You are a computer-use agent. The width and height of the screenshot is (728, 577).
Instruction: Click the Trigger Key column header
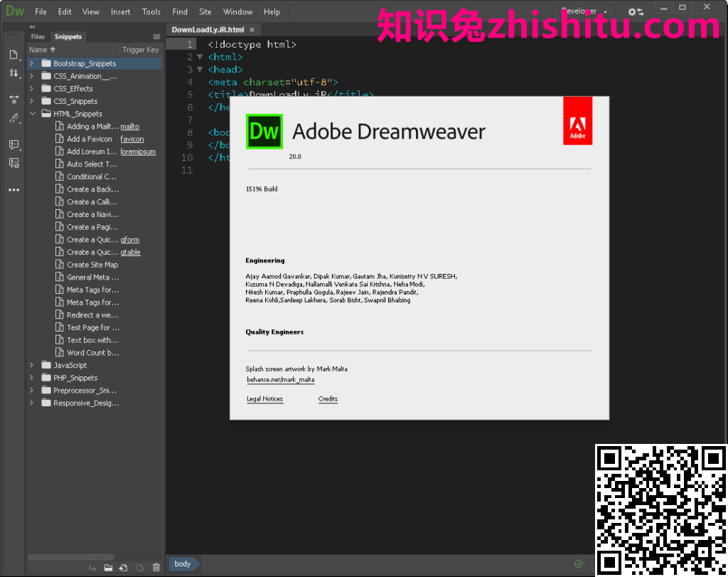[x=140, y=50]
